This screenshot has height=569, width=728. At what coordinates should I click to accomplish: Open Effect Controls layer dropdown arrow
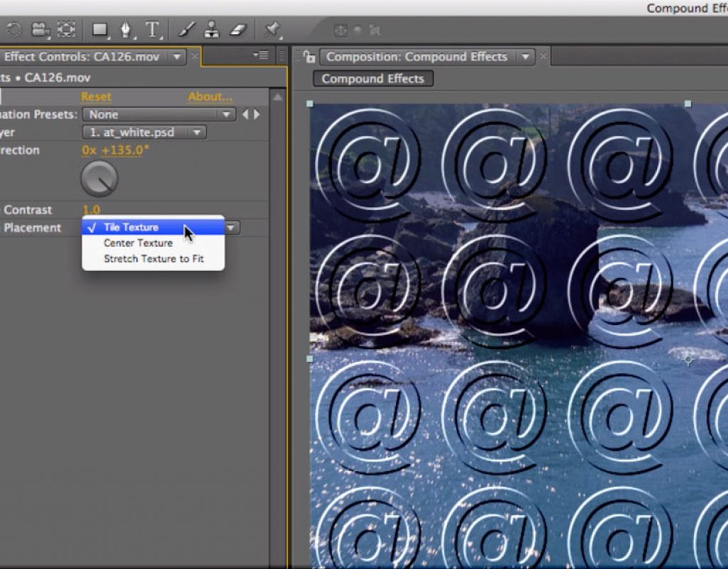pos(177,57)
